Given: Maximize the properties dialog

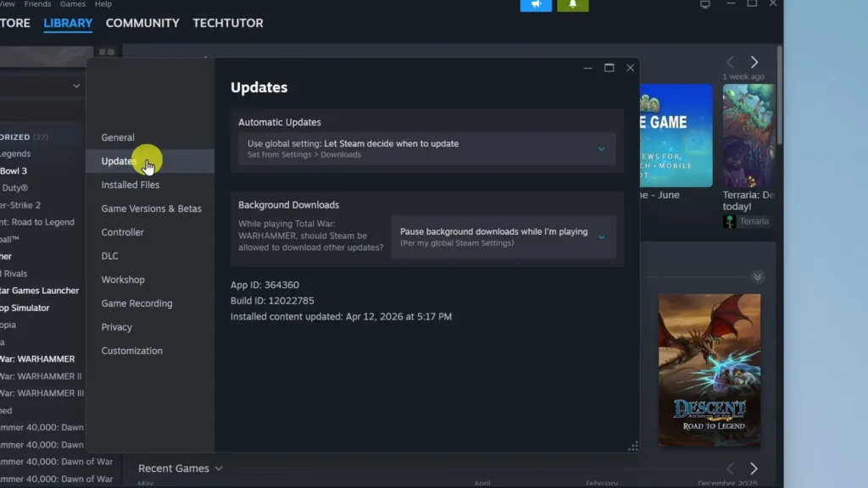Looking at the screenshot, I should pos(609,68).
